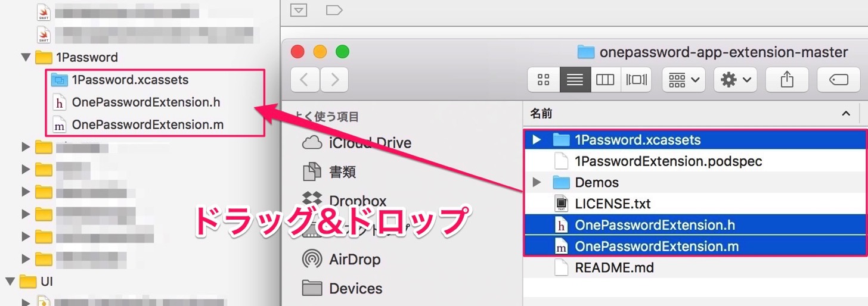Image resolution: width=868 pixels, height=306 pixels.
Task: Click the 1PasswordExtension.podspec file icon
Action: pos(561,161)
